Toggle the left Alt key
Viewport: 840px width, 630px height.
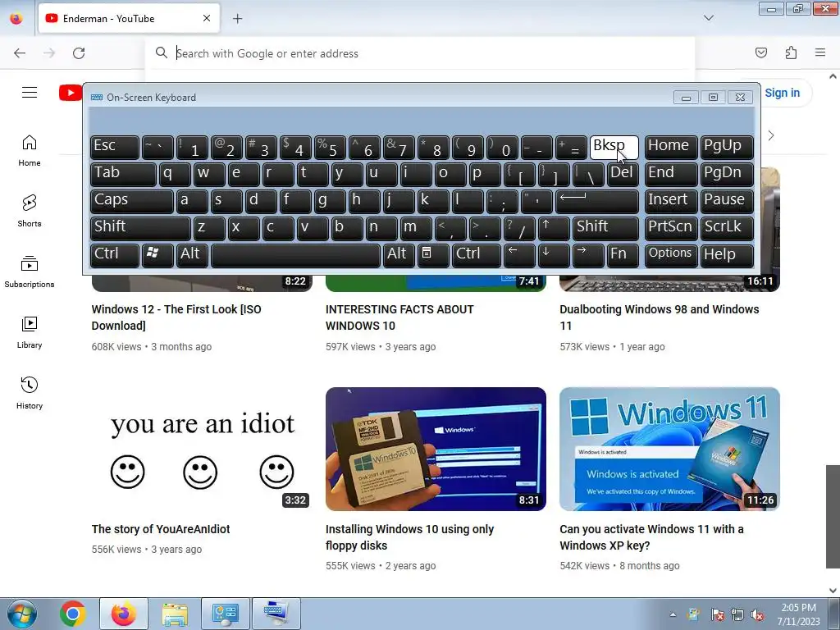192,256
